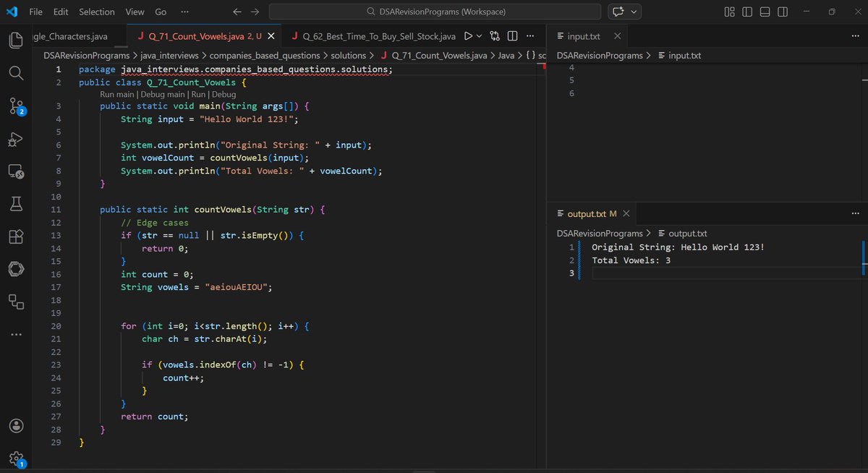
Task: Open the Selection menu
Action: (97, 12)
